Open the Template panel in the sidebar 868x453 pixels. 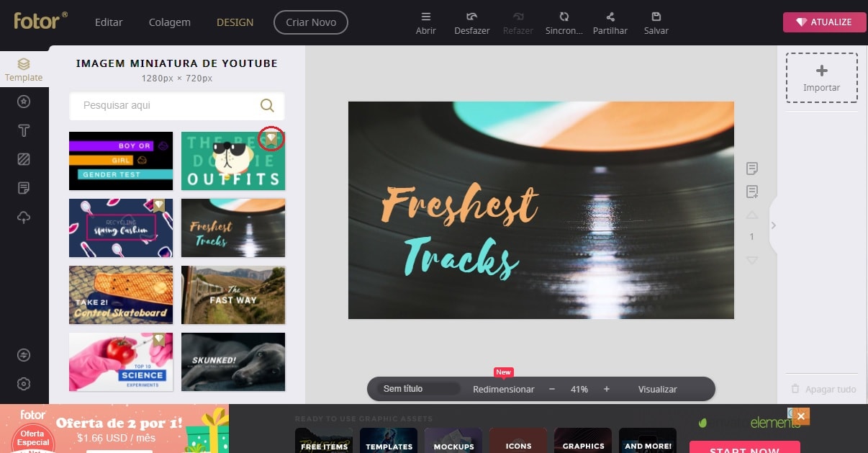click(24, 69)
